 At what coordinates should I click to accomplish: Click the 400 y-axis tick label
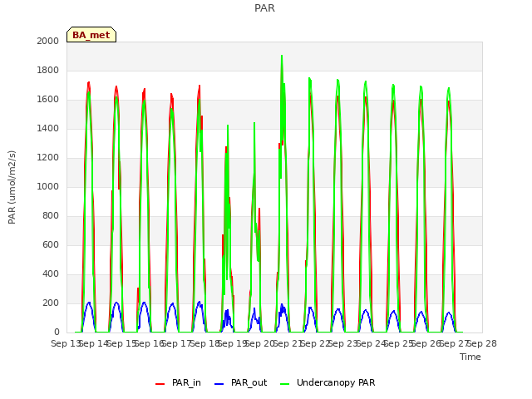coord(51,273)
